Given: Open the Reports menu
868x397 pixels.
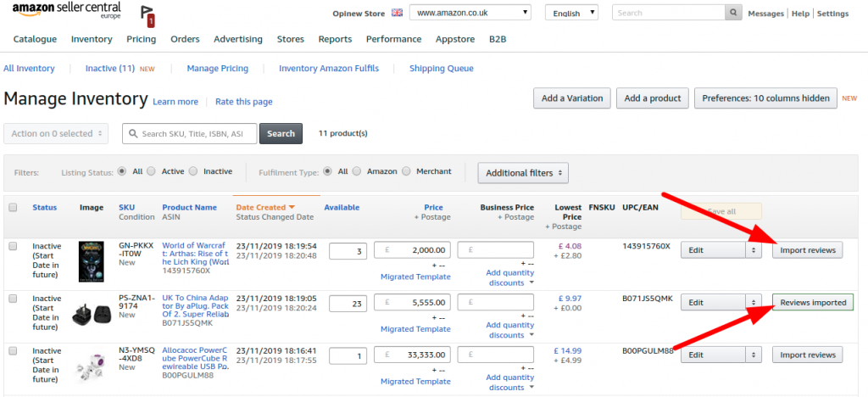Looking at the screenshot, I should point(335,39).
